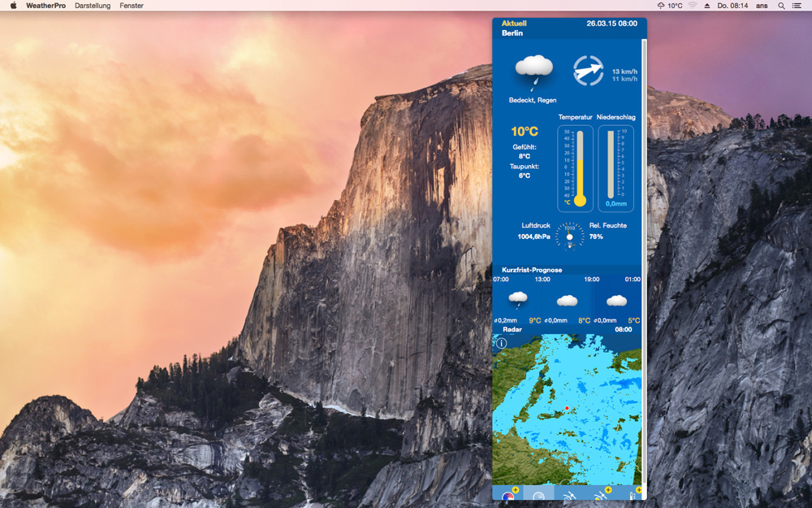Click the thermometer temperature gauge

[x=576, y=168]
